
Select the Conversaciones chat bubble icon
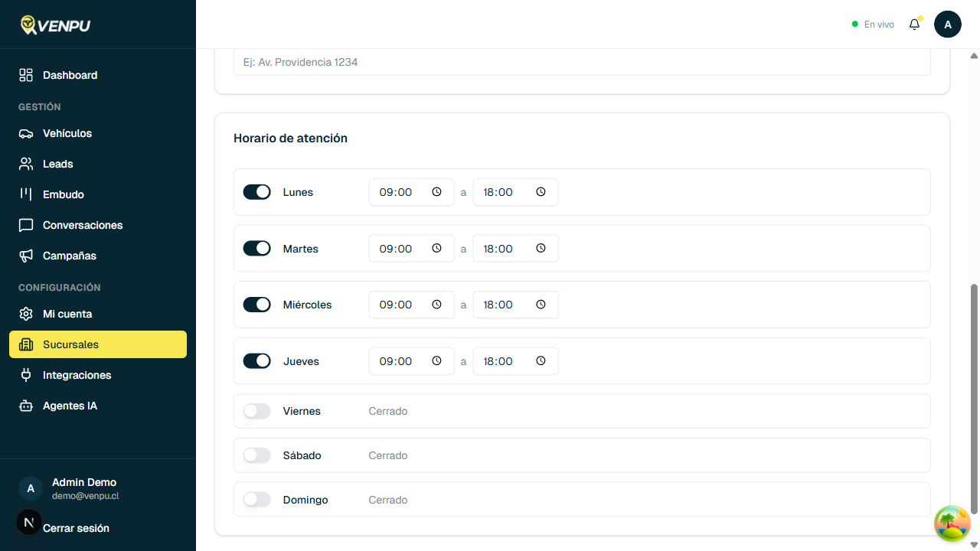(x=26, y=225)
